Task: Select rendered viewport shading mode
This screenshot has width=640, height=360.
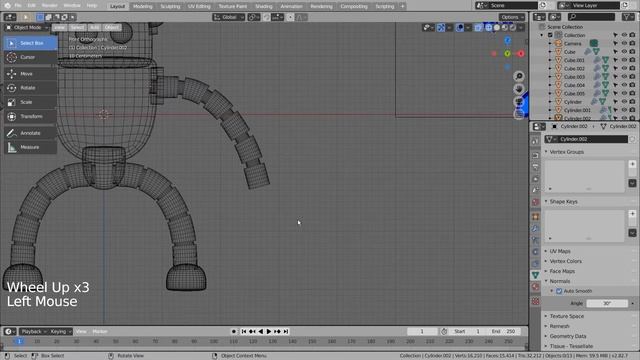Action: [x=513, y=27]
